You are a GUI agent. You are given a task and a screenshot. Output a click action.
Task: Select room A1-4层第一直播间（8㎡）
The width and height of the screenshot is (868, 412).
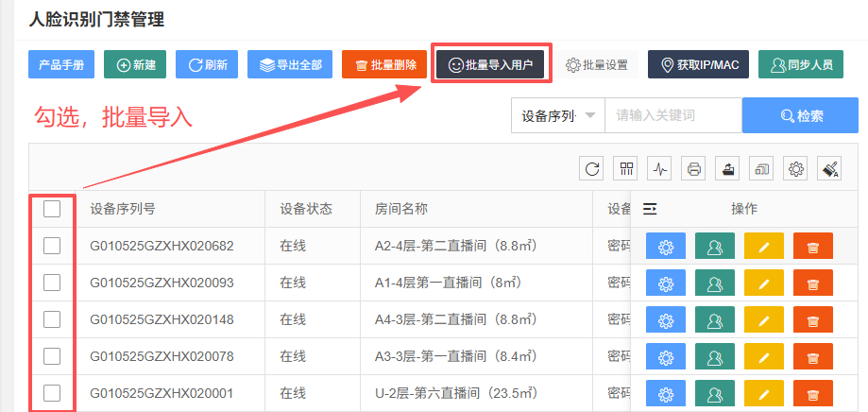(x=449, y=283)
